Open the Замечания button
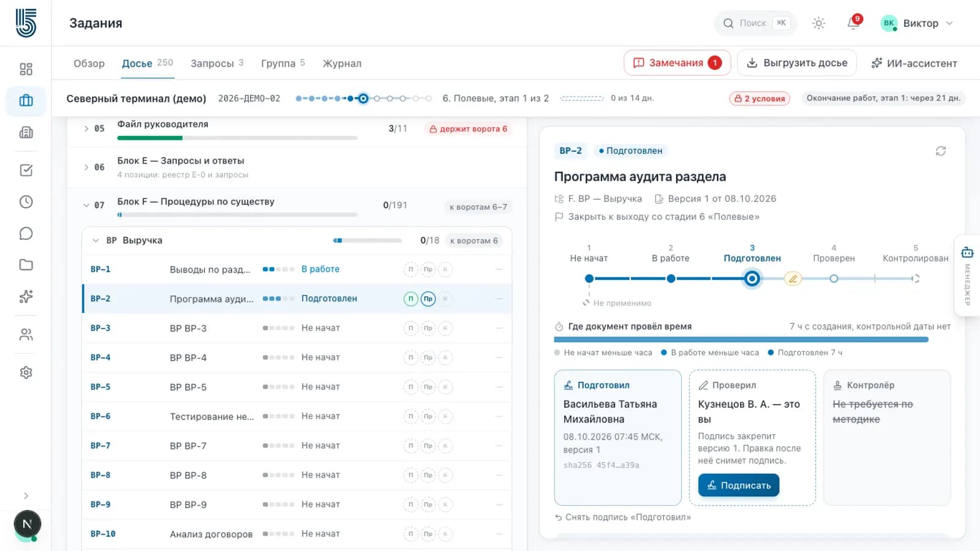980x551 pixels. coord(677,63)
